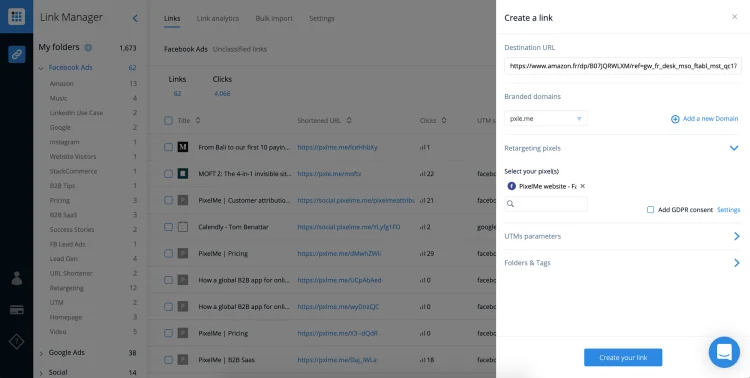Open the user profile icon in sidebar

[17, 278]
